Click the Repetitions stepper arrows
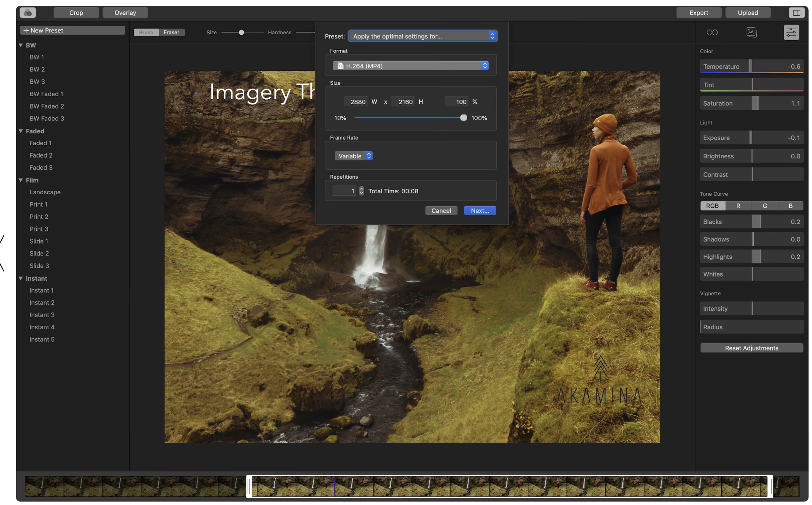812x505 pixels. 361,191
